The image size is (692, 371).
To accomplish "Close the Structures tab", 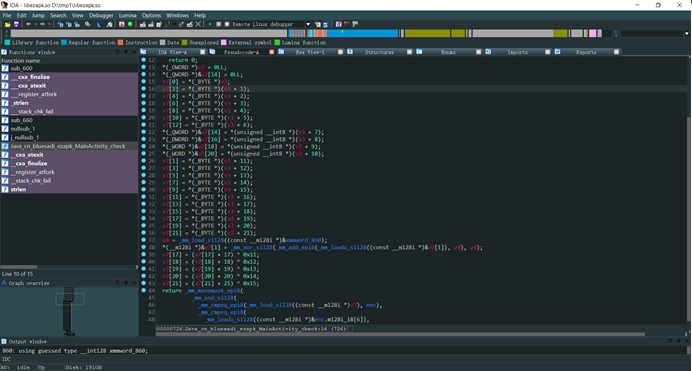I will click(409, 52).
